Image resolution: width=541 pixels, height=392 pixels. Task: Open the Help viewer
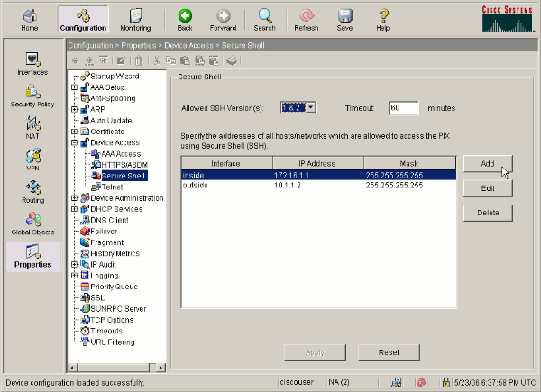[383, 20]
